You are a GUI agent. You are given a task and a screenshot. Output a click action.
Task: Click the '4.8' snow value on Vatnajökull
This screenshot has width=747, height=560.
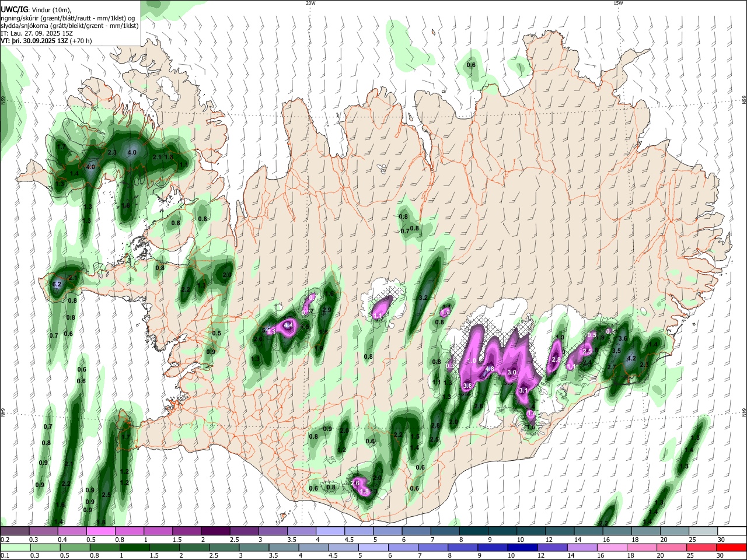point(490,369)
